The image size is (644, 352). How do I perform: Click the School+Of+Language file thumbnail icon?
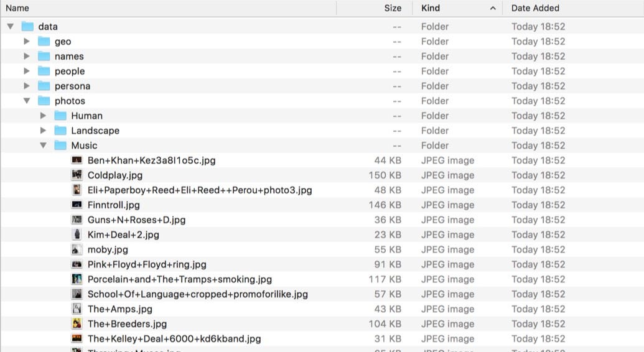click(x=77, y=294)
